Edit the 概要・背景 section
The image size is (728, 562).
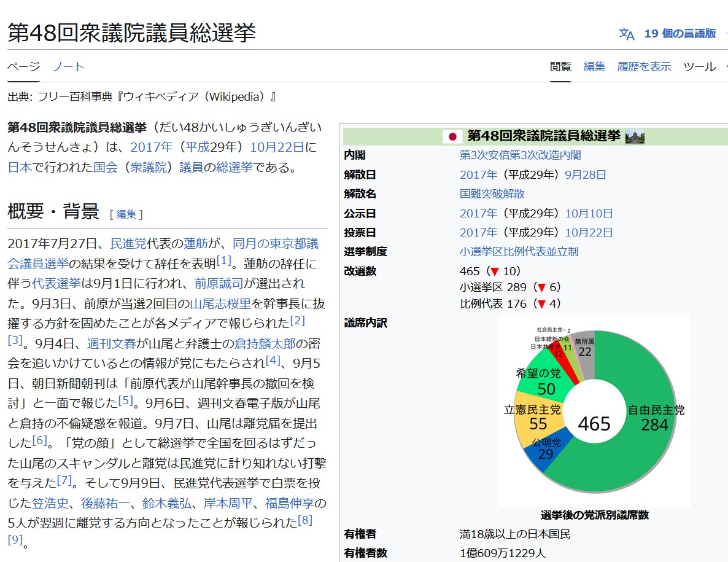point(126,214)
